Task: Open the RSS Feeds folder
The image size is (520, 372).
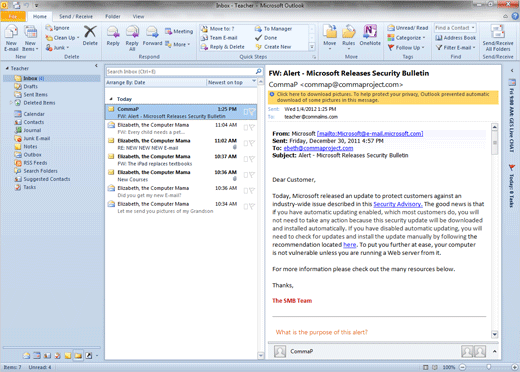Action: tap(31, 163)
